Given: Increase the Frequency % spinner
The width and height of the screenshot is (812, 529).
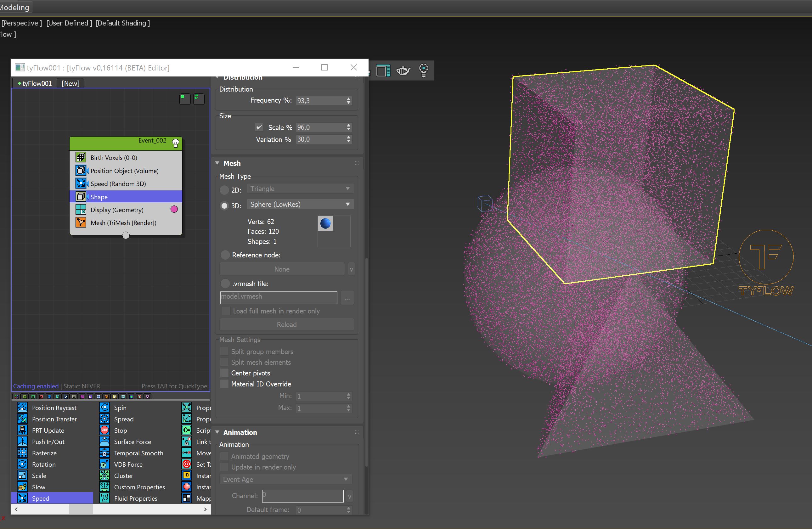Looking at the screenshot, I should click(x=348, y=98).
